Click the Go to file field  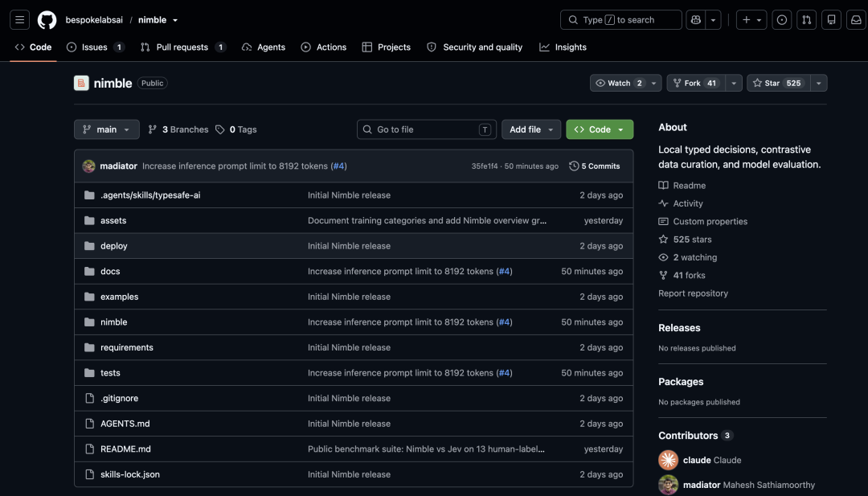coord(427,129)
